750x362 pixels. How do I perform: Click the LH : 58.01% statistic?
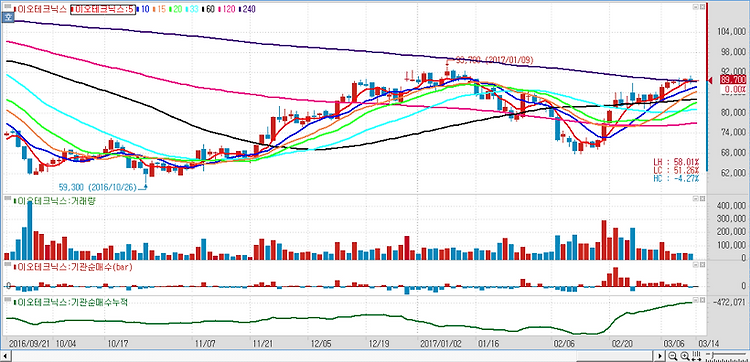pos(676,162)
